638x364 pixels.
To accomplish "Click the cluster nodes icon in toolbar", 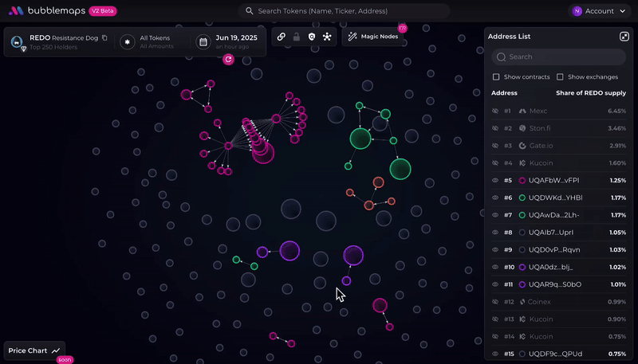I will [327, 37].
